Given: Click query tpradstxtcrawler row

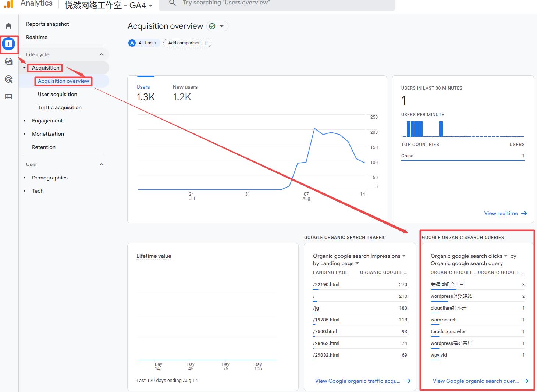Looking at the screenshot, I should pyautogui.click(x=478, y=332).
